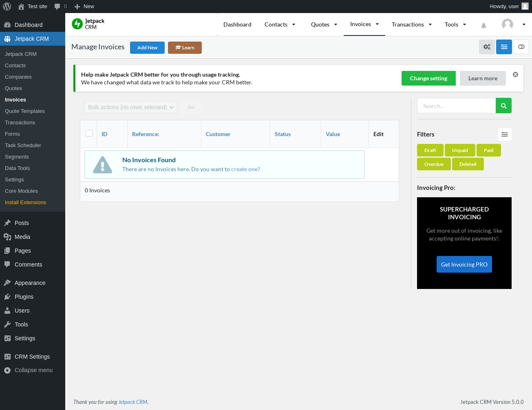Open the gears settings icon for Manage Invoices

click(x=487, y=47)
